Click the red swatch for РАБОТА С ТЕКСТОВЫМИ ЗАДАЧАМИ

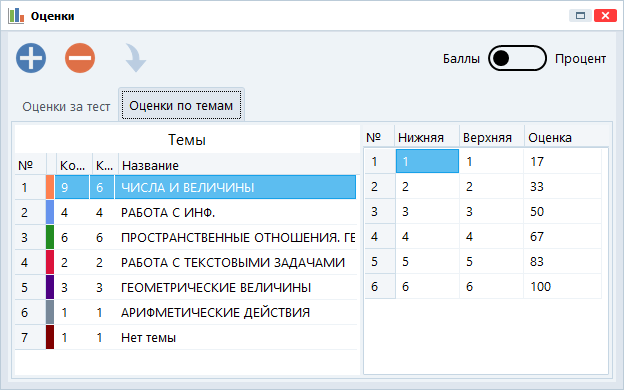[x=50, y=262]
